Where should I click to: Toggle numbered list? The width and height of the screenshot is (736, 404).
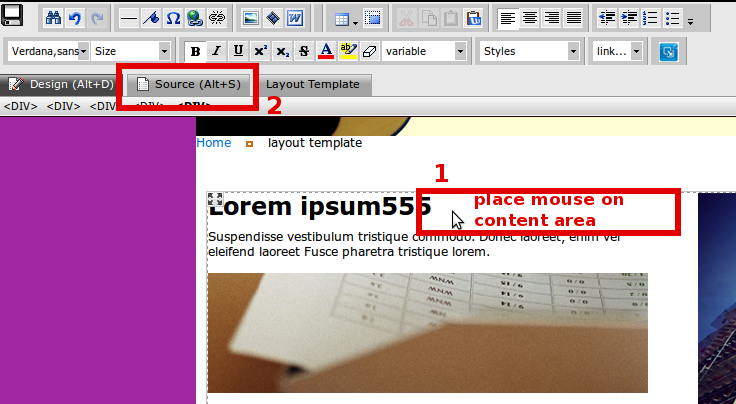click(x=651, y=18)
